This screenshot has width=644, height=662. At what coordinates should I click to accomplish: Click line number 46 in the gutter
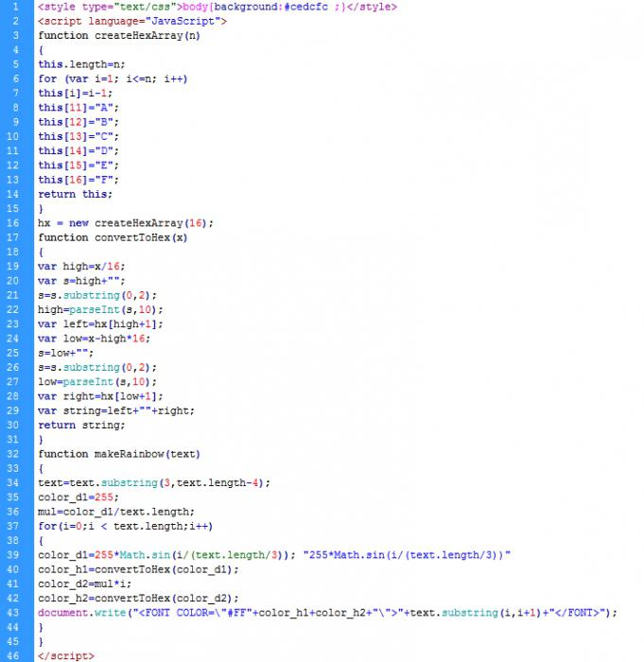click(x=13, y=656)
